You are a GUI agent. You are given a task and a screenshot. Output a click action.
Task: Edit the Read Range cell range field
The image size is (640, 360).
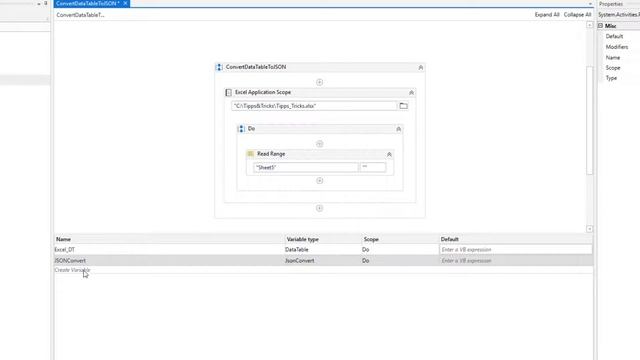pos(373,167)
